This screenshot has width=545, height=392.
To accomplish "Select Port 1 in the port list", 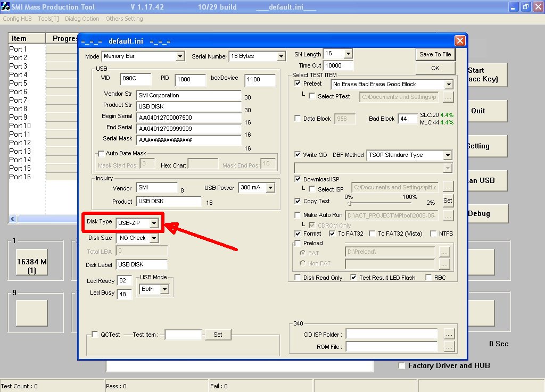I will (18, 49).
